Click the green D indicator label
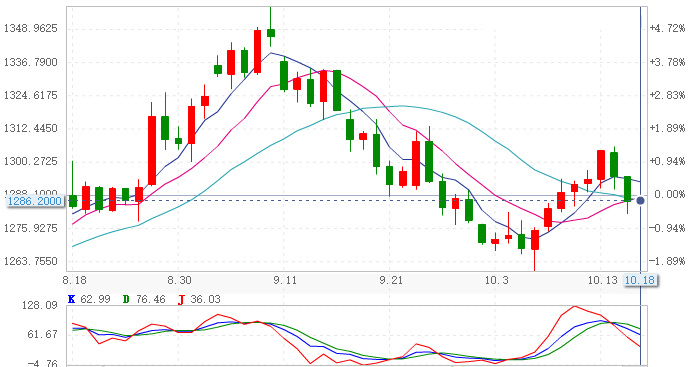The width and height of the screenshot is (688, 367). click(126, 299)
